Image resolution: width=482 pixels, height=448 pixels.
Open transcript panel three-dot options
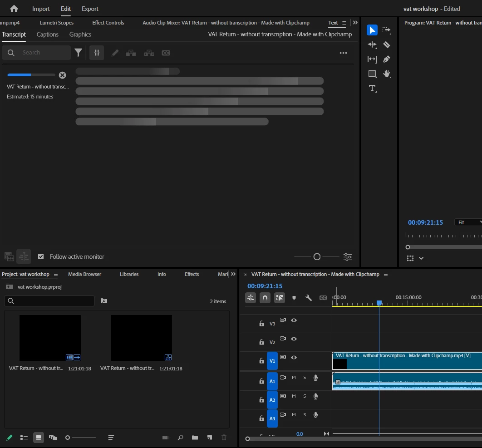click(343, 53)
